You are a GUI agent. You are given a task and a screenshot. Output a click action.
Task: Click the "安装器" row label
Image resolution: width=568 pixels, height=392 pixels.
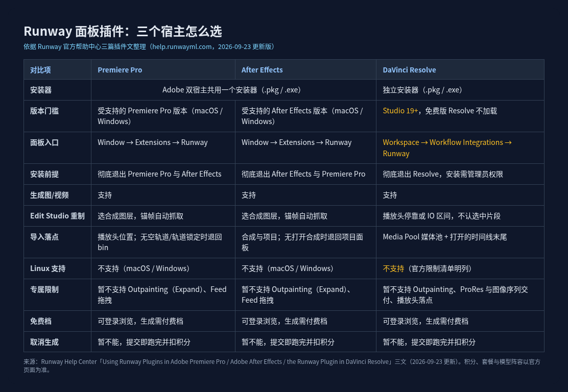[41, 90]
